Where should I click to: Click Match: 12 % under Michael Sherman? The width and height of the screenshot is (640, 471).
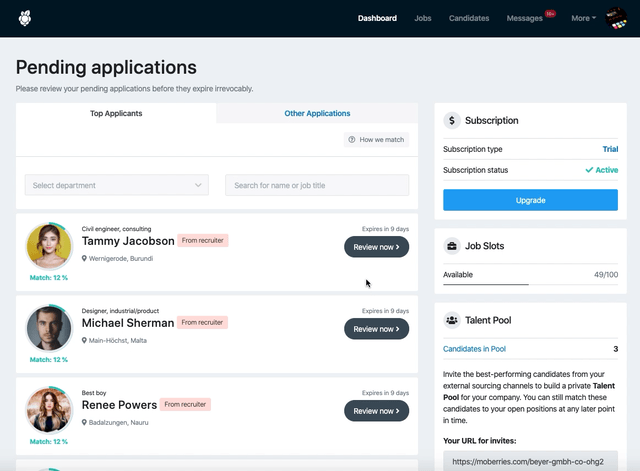pyautogui.click(x=49, y=360)
